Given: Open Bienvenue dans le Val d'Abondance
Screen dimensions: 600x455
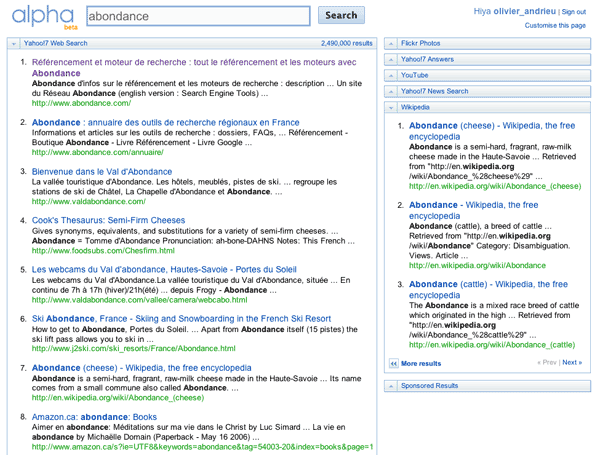Looking at the screenshot, I should click(102, 171).
